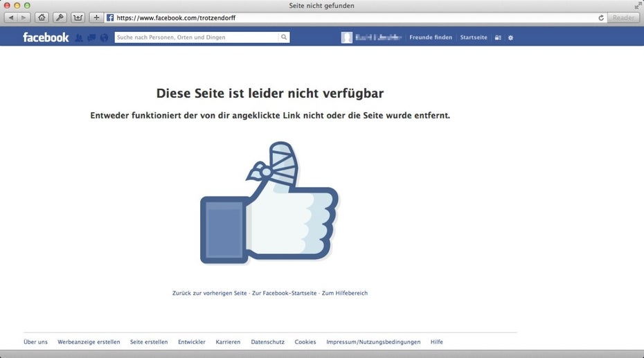Screen dimensions: 644x358
Task: Open notifications globe icon
Action: click(x=105, y=38)
